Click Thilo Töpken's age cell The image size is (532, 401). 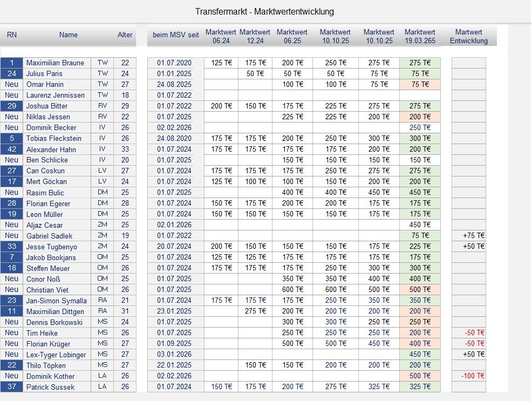point(125,365)
